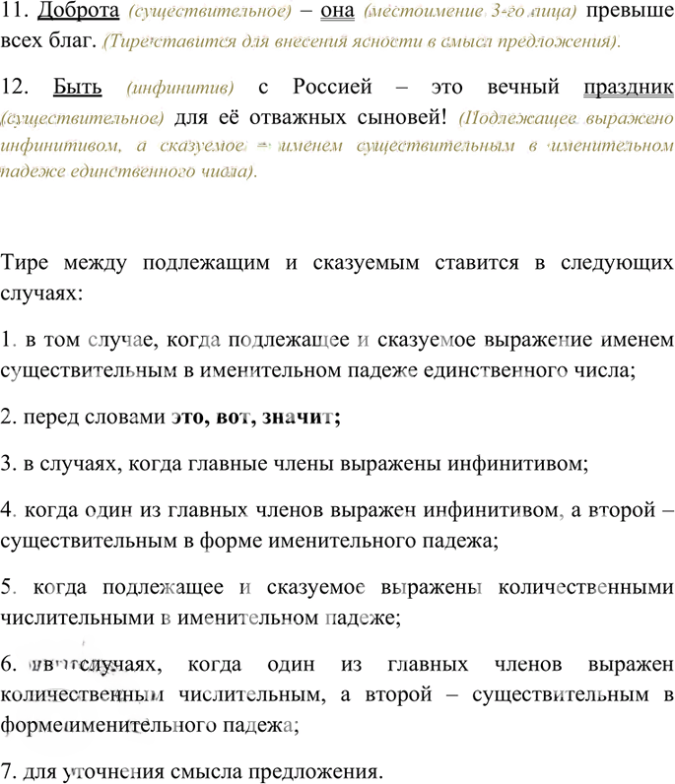Click the word 'Россией' in sentence 12
The image size is (675, 784).
[x=332, y=87]
